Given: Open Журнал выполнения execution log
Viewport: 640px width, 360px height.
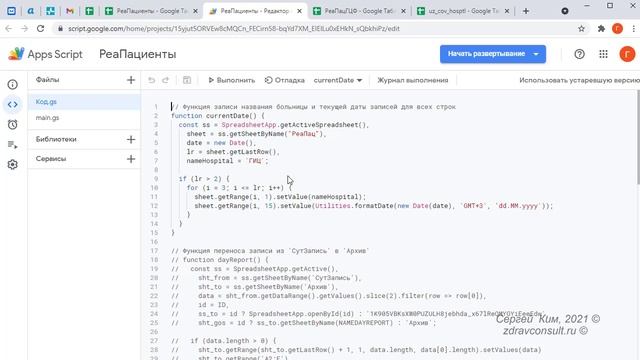Looking at the screenshot, I should coord(413,80).
